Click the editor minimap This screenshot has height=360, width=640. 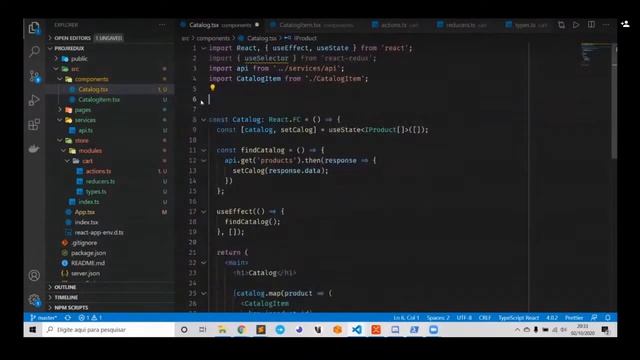(x=595, y=54)
